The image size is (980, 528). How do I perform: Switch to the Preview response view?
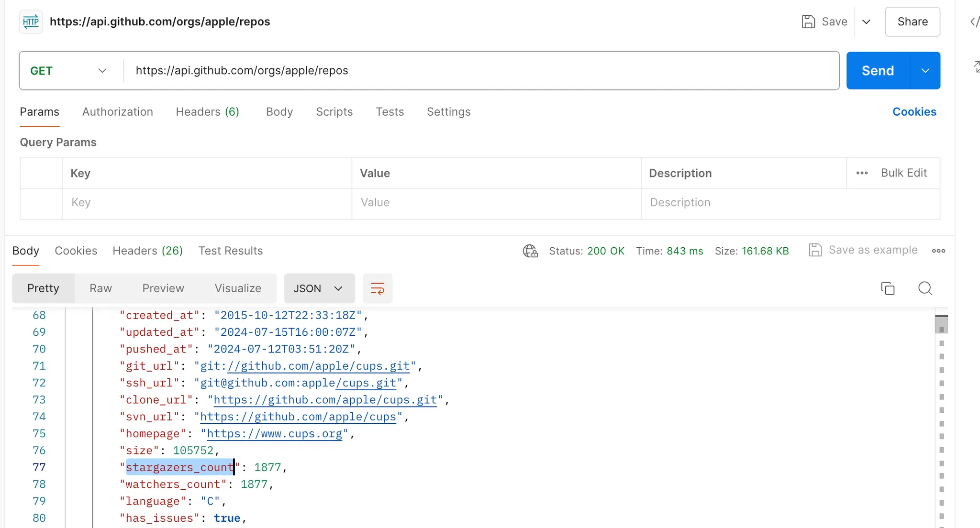163,288
